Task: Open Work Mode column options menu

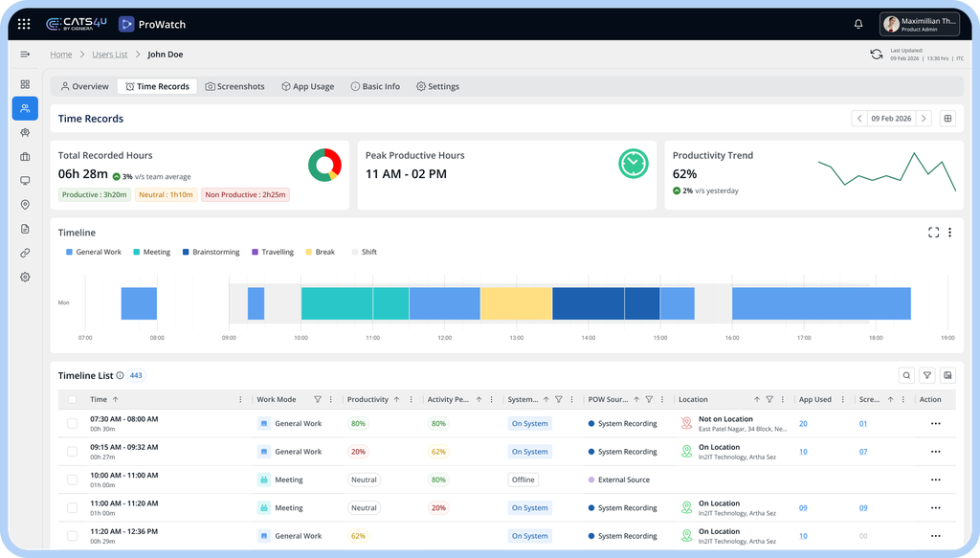Action: [331, 399]
